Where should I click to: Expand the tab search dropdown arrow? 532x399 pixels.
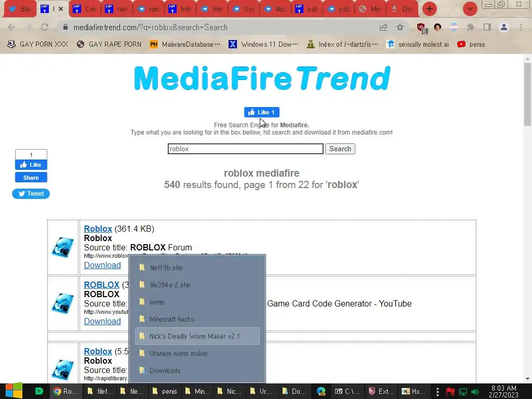tap(470, 9)
